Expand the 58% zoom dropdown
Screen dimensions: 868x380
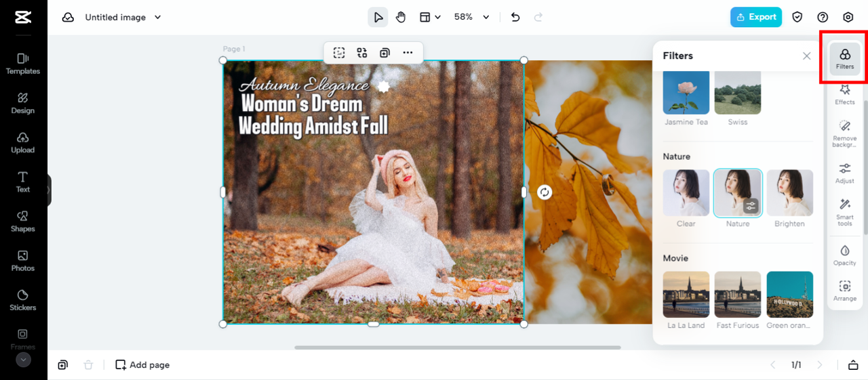coord(486,17)
